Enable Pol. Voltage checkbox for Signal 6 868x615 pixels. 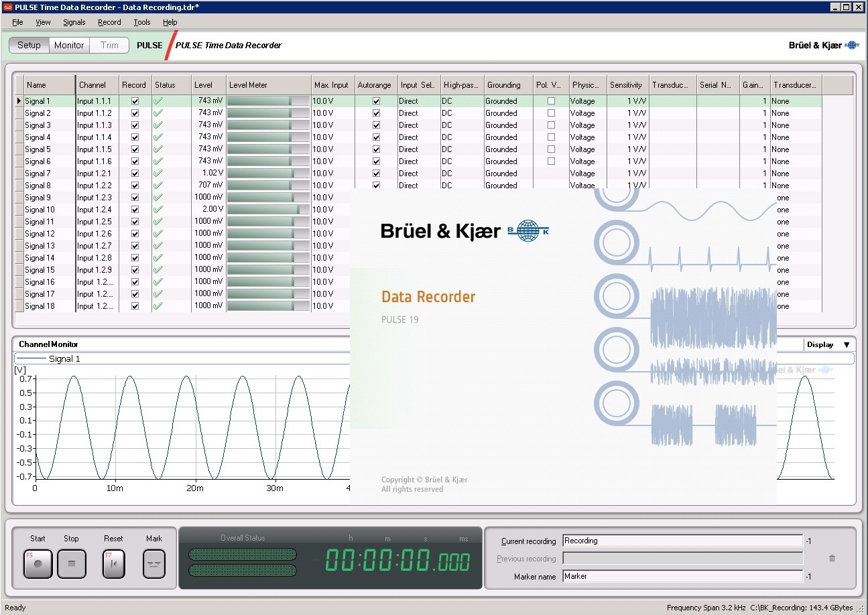tap(551, 161)
